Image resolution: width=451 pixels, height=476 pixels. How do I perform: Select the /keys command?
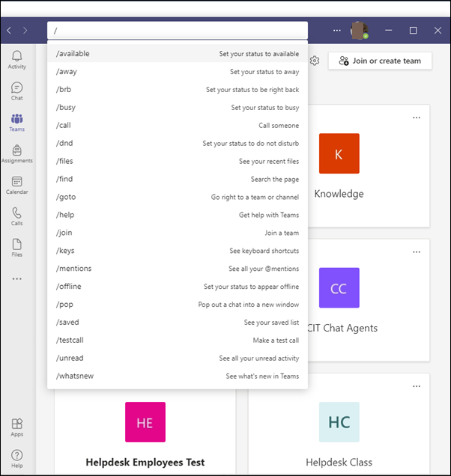click(x=178, y=251)
